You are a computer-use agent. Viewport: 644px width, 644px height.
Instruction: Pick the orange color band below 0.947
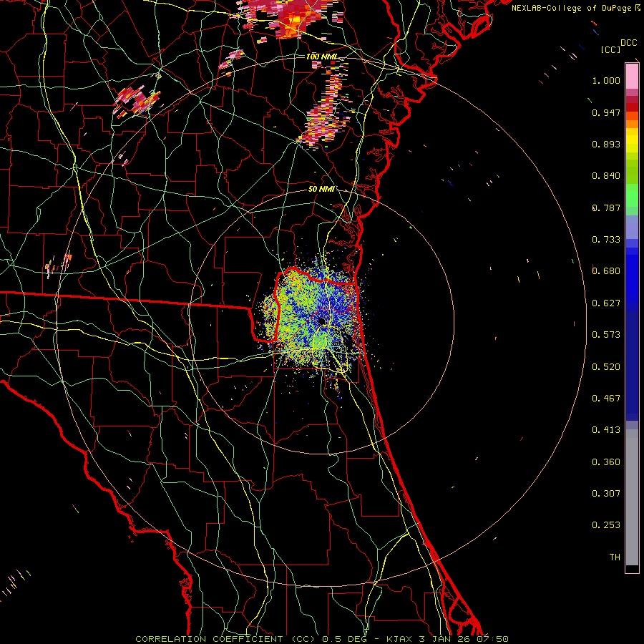coord(632,124)
